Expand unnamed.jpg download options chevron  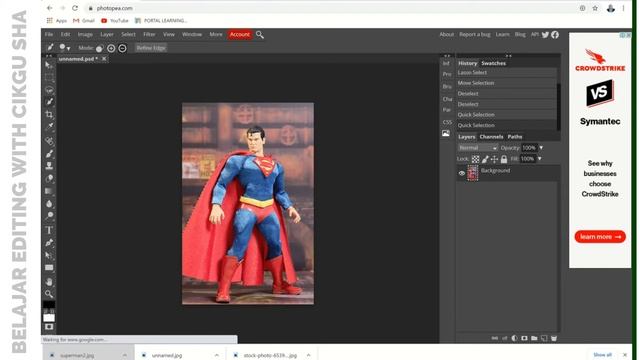point(216,356)
